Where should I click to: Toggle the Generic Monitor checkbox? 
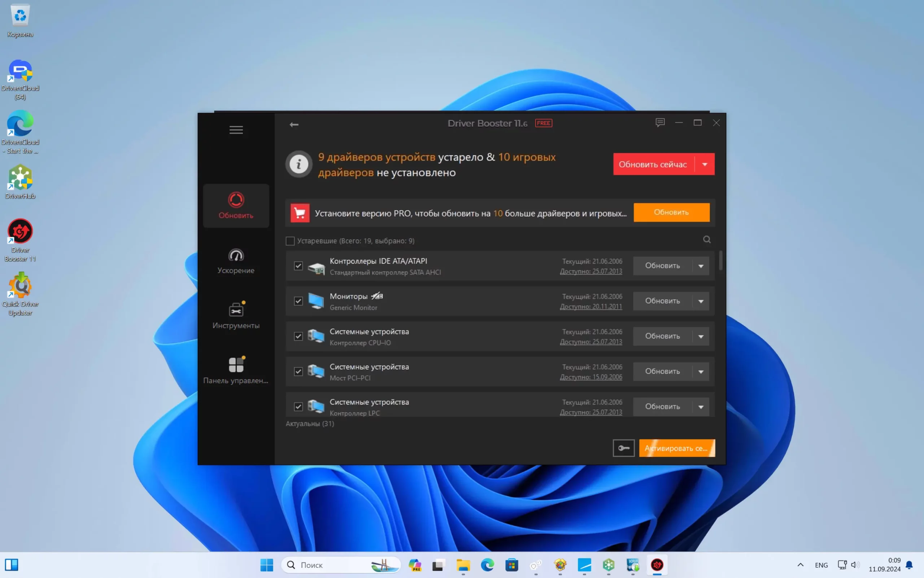point(298,301)
